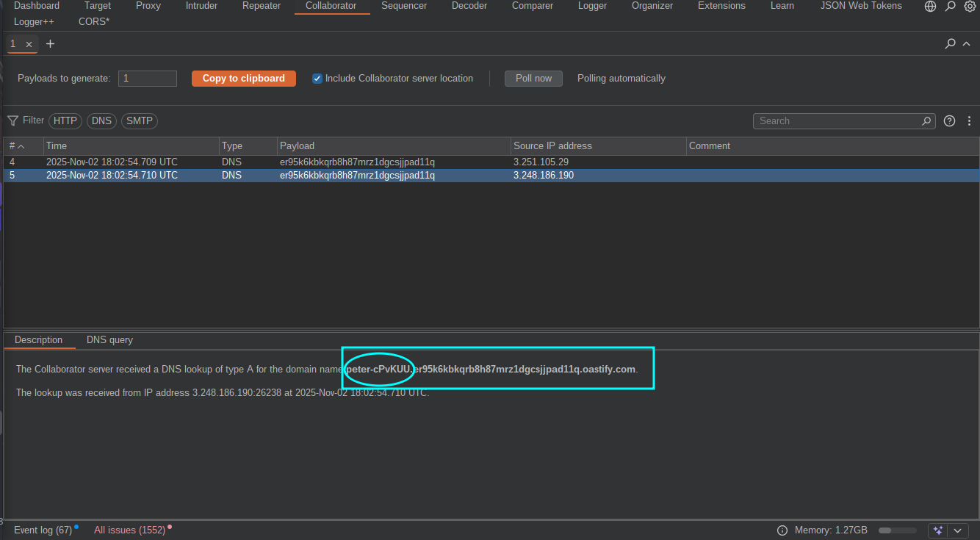Click the search icon on the Collaborator tab row
This screenshot has height=540, width=980.
pyautogui.click(x=950, y=43)
